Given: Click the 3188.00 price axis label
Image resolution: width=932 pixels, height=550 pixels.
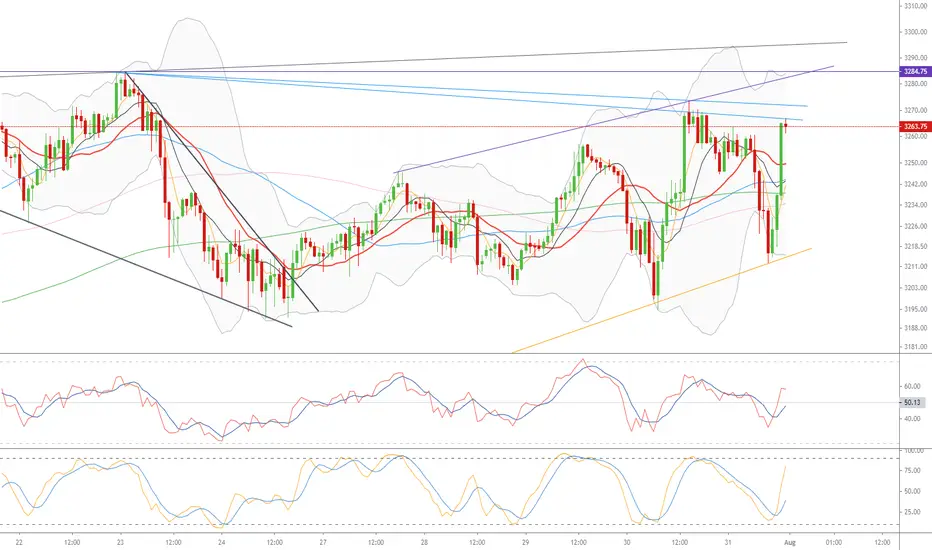Looking at the screenshot, I should point(915,328).
